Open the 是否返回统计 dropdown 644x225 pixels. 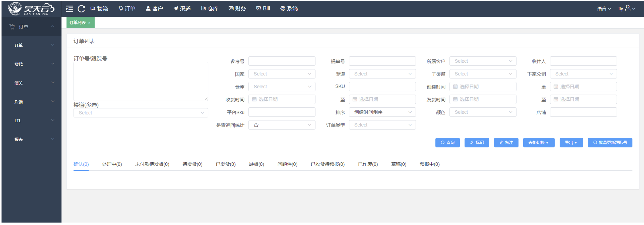coord(282,125)
